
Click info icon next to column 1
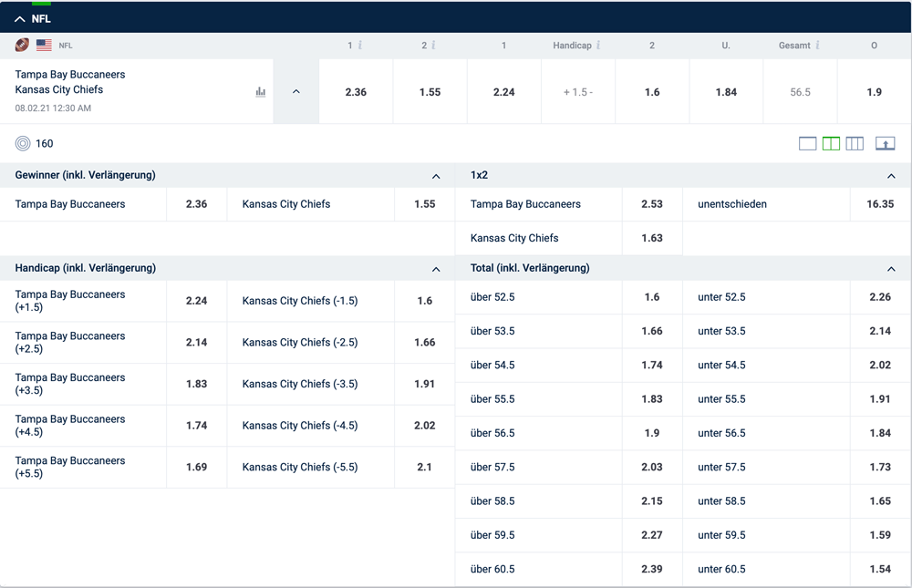360,46
